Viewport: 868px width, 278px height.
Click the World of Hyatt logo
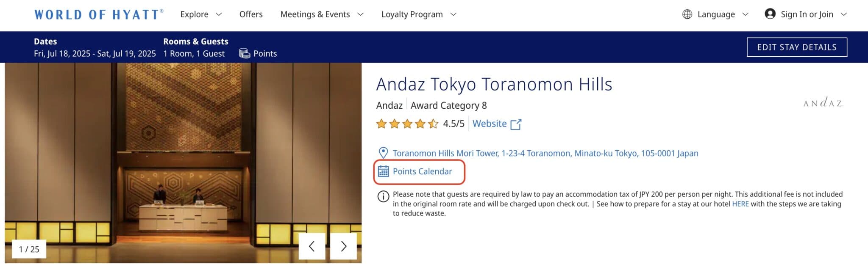coord(98,14)
